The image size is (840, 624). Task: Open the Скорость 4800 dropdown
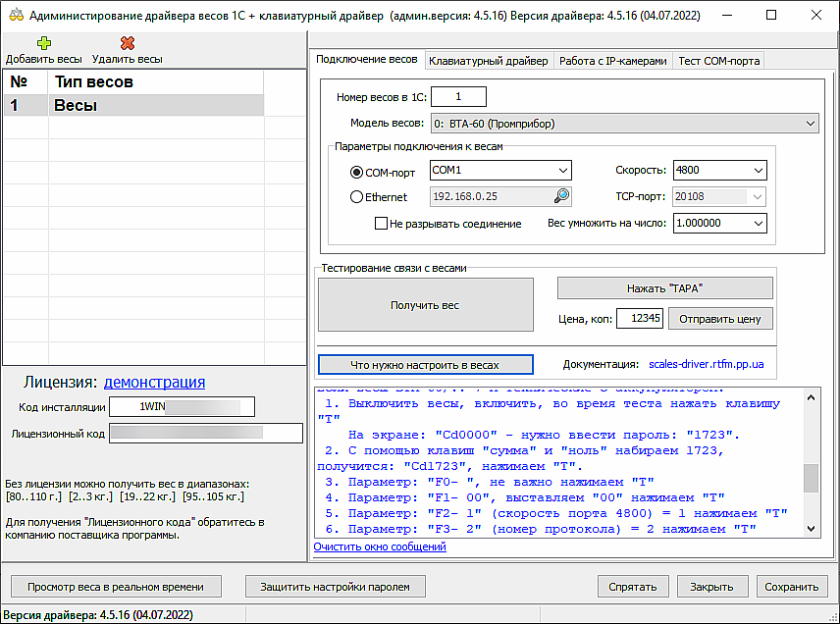[720, 171]
